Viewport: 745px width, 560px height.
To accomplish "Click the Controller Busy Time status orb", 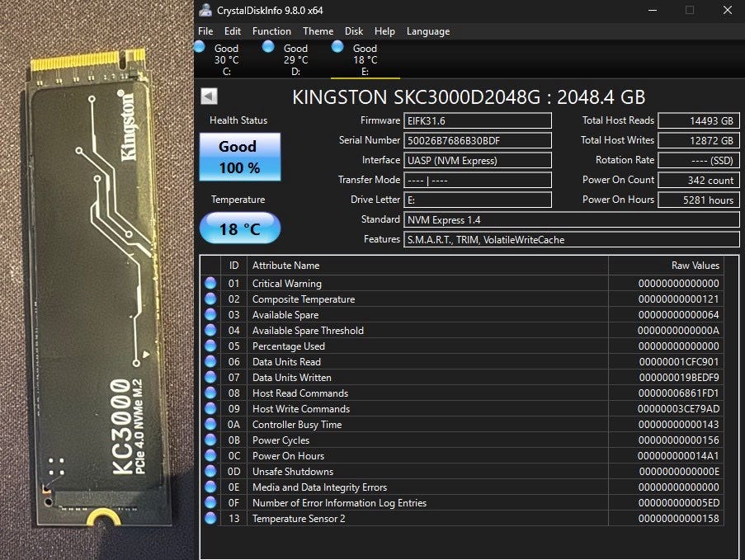I will (210, 424).
